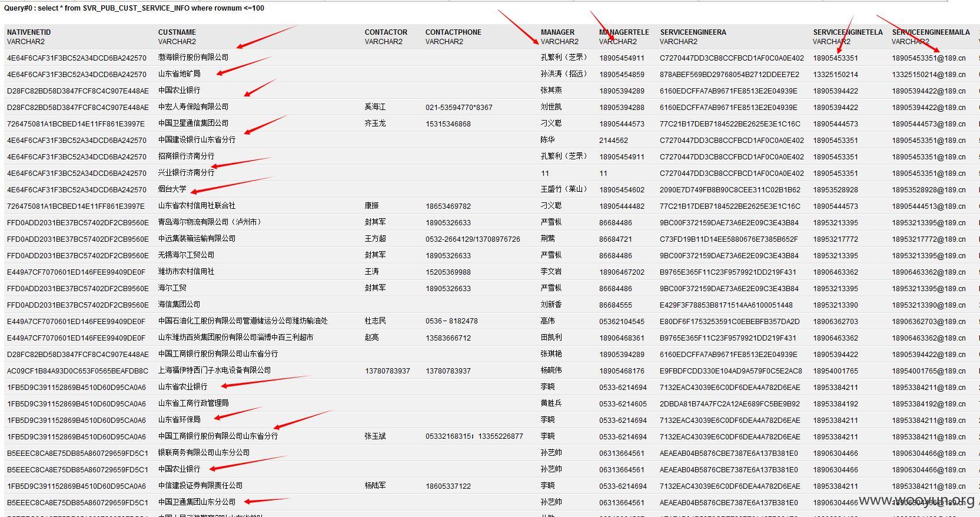Select engineer ID 878ABEF569BD29768054B2712DDEE7E2
Image resolution: width=980 pixels, height=517 pixels.
729,75
